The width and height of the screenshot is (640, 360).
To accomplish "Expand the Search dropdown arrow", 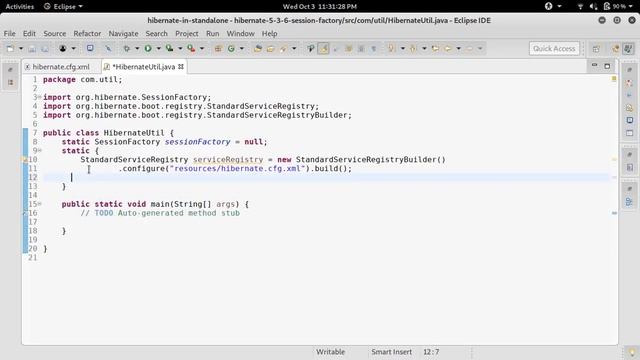I will point(294,49).
